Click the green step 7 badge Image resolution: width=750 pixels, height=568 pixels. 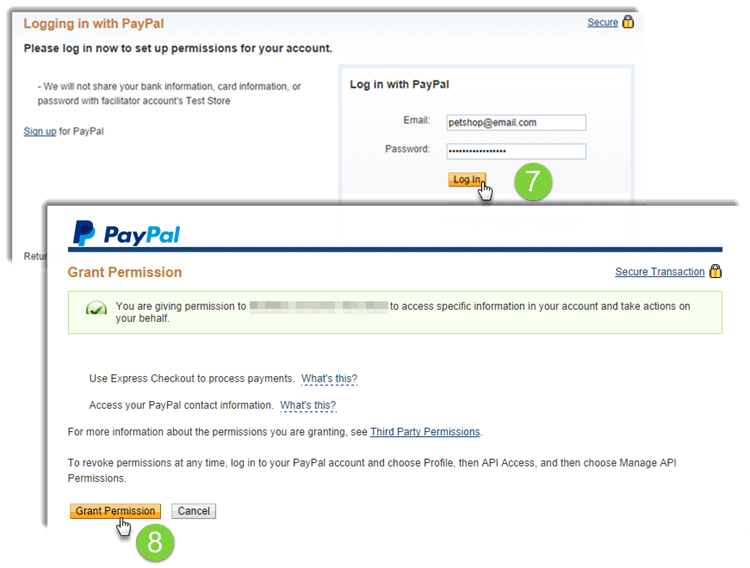pos(533,181)
